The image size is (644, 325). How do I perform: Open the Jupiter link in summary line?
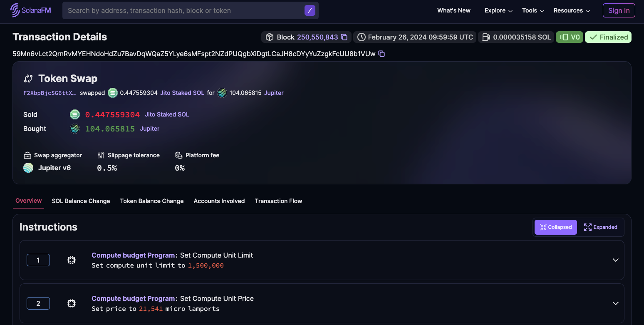pos(274,93)
